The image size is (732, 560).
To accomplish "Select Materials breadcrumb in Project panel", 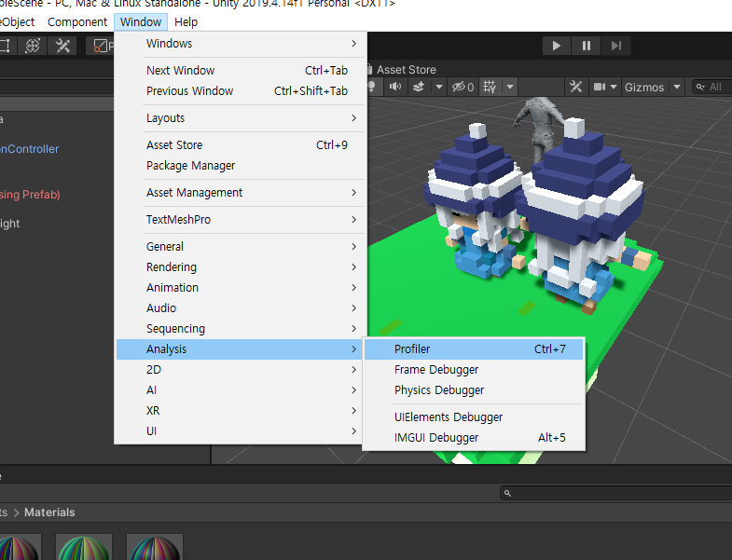I will click(49, 512).
